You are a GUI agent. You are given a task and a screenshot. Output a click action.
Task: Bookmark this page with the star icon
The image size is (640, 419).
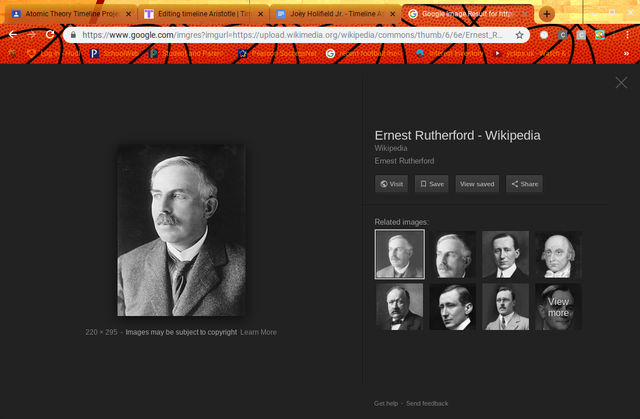[x=519, y=35]
